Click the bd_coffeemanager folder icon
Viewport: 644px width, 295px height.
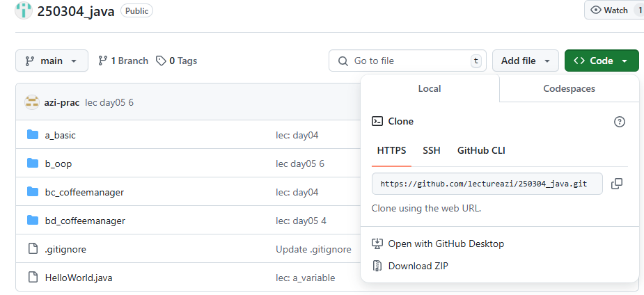point(33,221)
